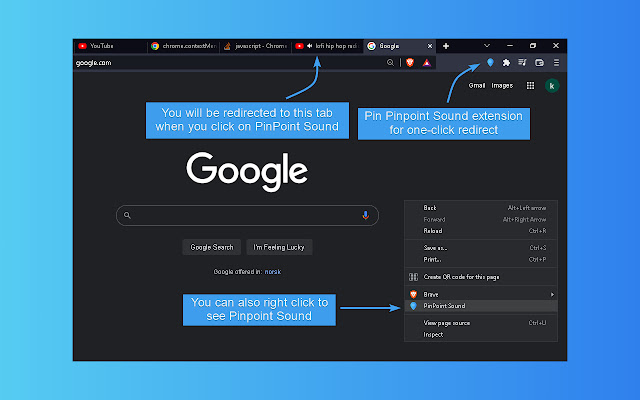Choose Reload in the context menu
The width and height of the screenshot is (640, 400).
(x=481, y=231)
